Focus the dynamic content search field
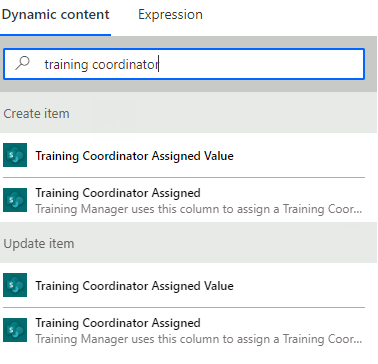Image resolution: width=378 pixels, height=364 pixels. coord(184,64)
